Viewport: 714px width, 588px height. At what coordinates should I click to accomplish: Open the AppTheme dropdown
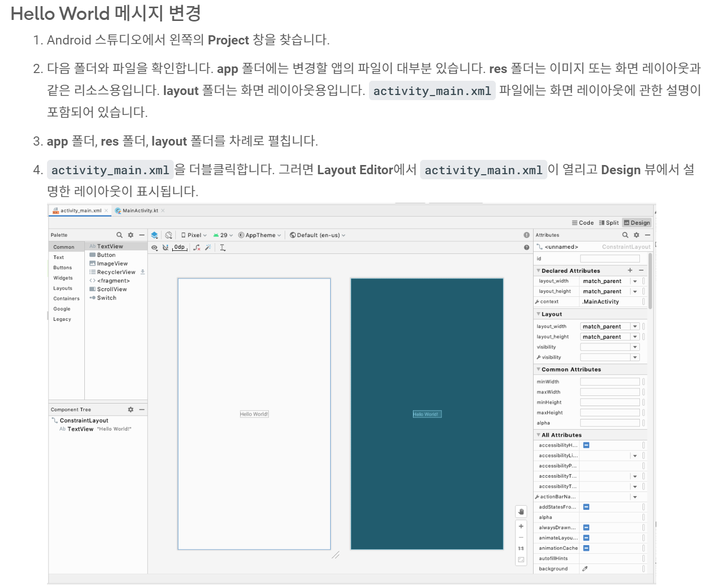[x=260, y=235]
